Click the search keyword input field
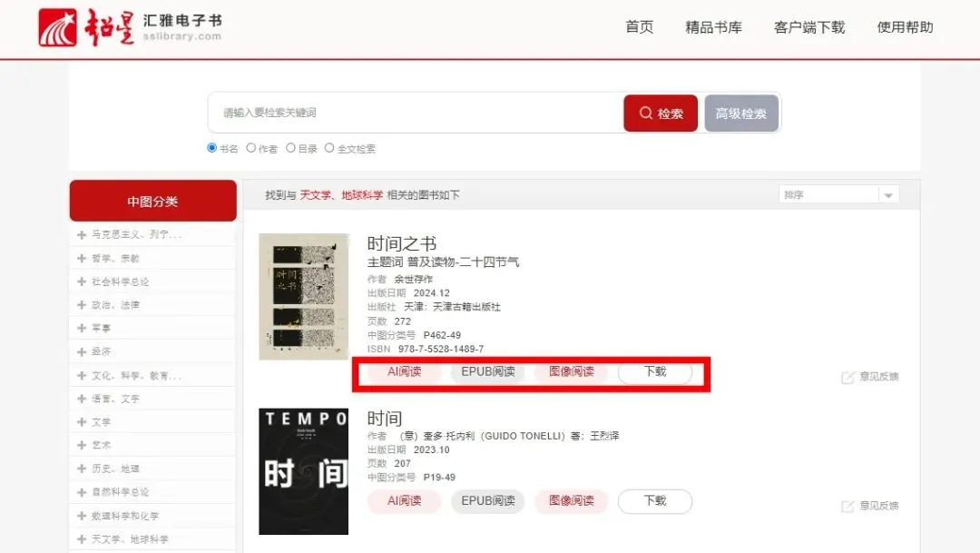 click(416, 113)
